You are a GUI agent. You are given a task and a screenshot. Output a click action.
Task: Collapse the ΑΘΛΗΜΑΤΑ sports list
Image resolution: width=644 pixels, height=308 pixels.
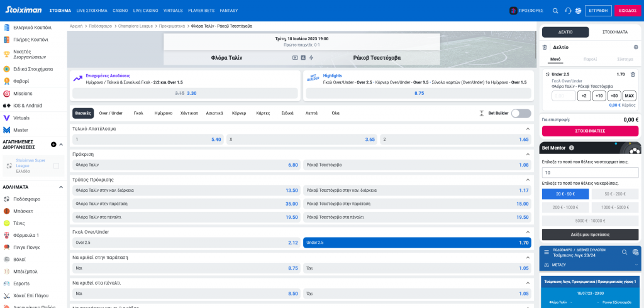click(61, 187)
